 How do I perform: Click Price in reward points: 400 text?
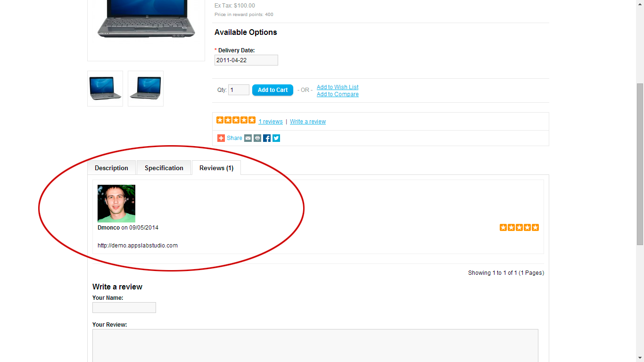click(244, 15)
